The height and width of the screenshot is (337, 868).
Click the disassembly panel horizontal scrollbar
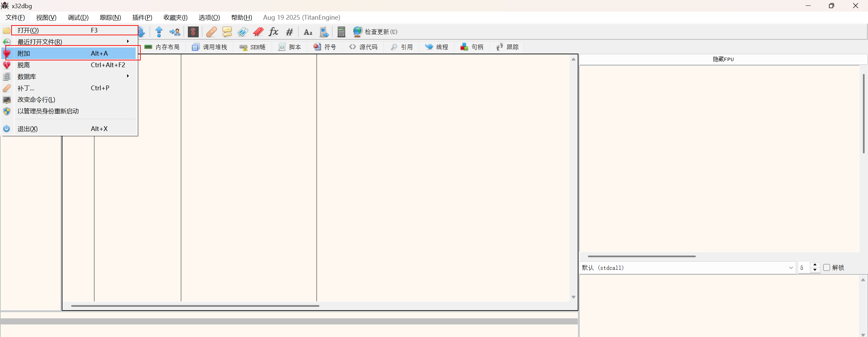(x=195, y=306)
